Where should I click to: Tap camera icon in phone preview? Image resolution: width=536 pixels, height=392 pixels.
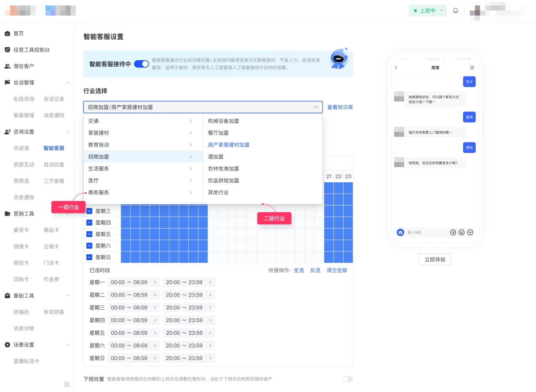(x=400, y=232)
